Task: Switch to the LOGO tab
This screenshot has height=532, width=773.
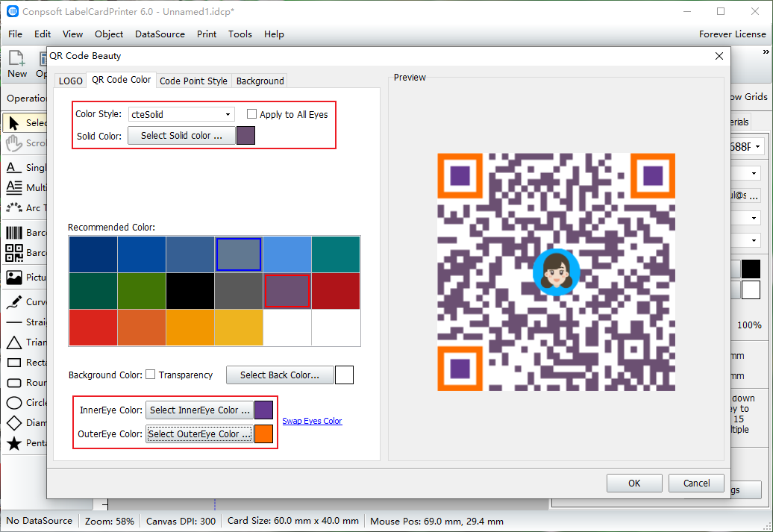Action: coord(70,81)
